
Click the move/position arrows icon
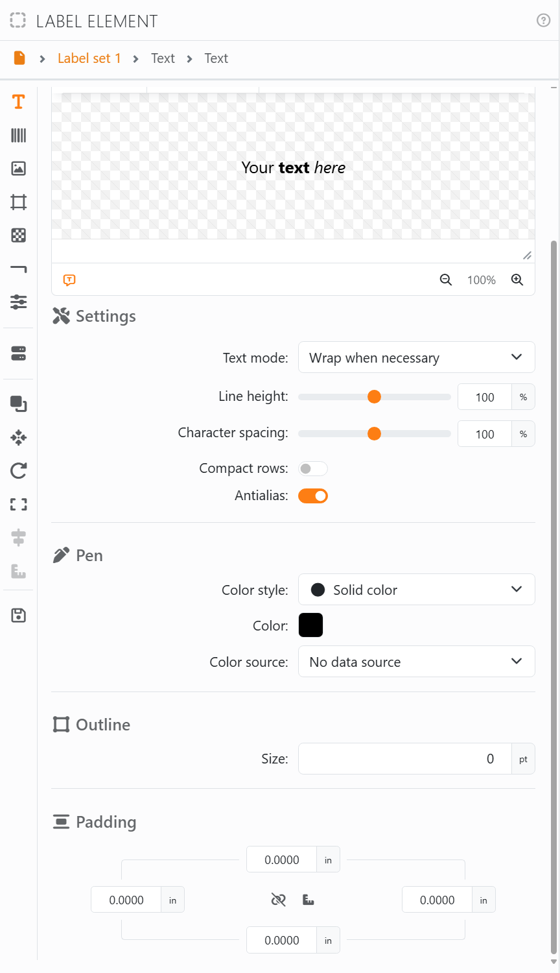18,437
